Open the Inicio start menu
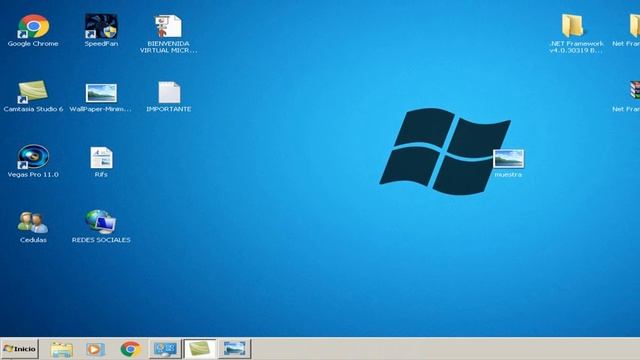Viewport: 640px width, 360px height. (20, 349)
